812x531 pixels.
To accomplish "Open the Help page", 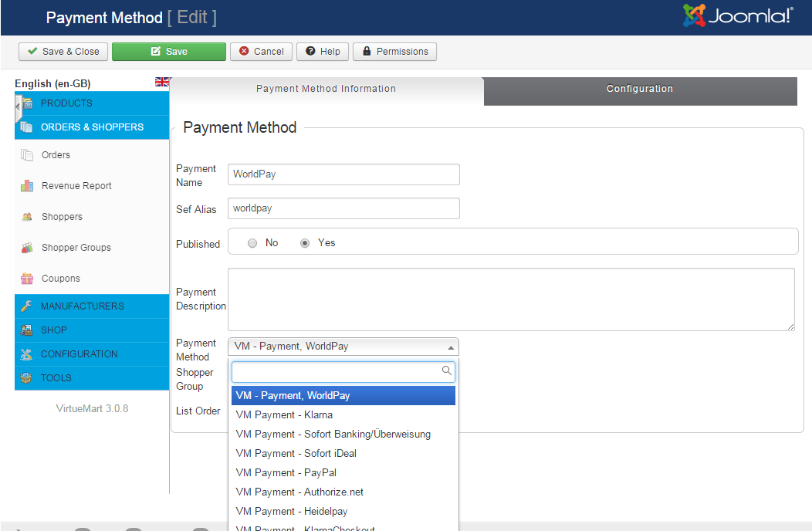I will click(323, 51).
